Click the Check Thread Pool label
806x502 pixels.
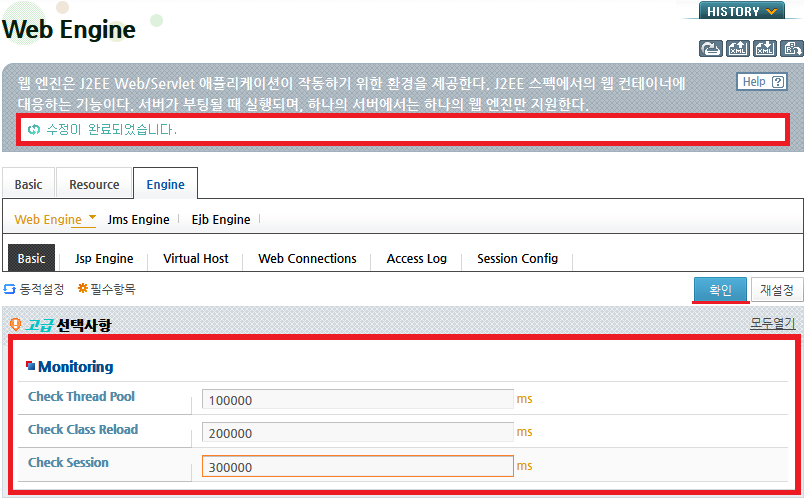pos(81,397)
